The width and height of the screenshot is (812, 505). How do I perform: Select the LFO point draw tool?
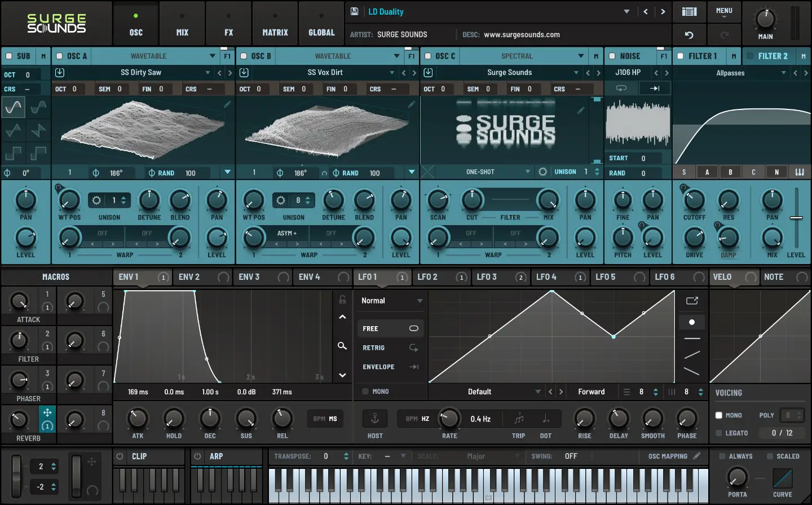click(692, 322)
